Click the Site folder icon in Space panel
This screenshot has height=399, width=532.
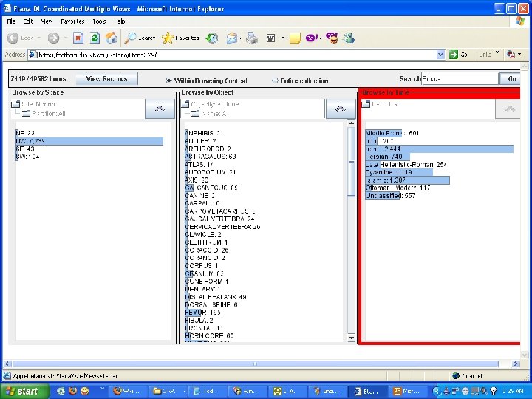click(16, 104)
